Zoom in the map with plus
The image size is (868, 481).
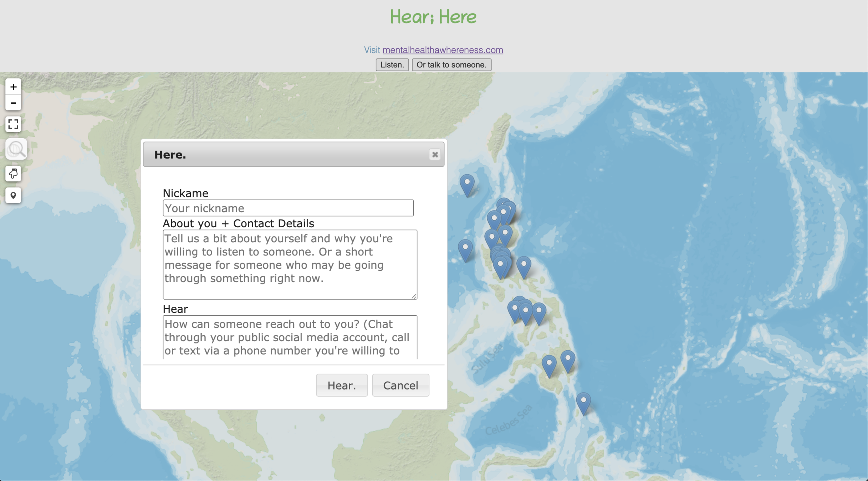coord(13,87)
